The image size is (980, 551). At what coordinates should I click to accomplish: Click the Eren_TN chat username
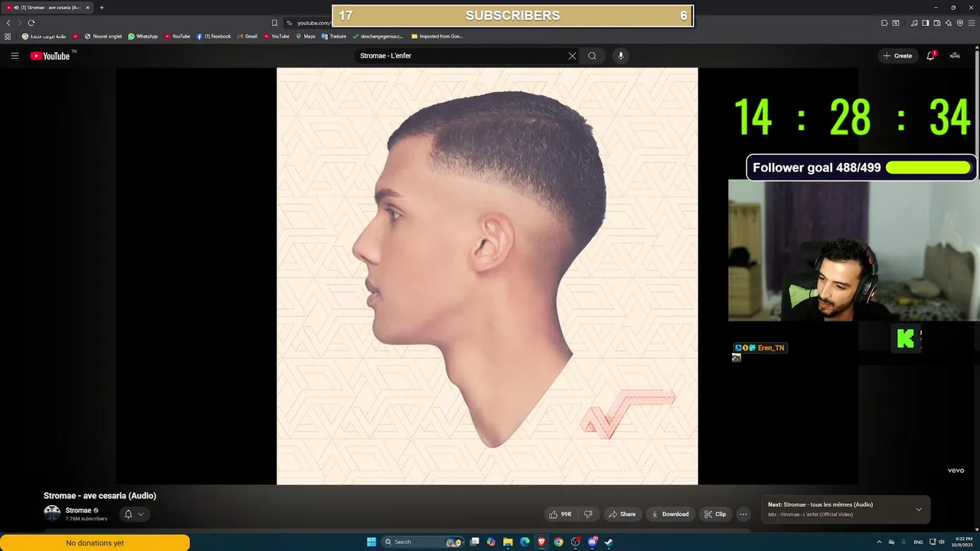[x=771, y=347]
